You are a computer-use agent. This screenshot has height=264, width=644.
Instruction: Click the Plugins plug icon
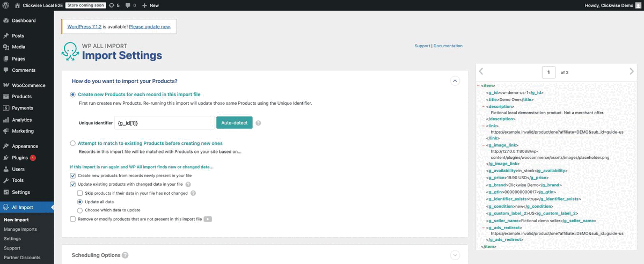6,158
